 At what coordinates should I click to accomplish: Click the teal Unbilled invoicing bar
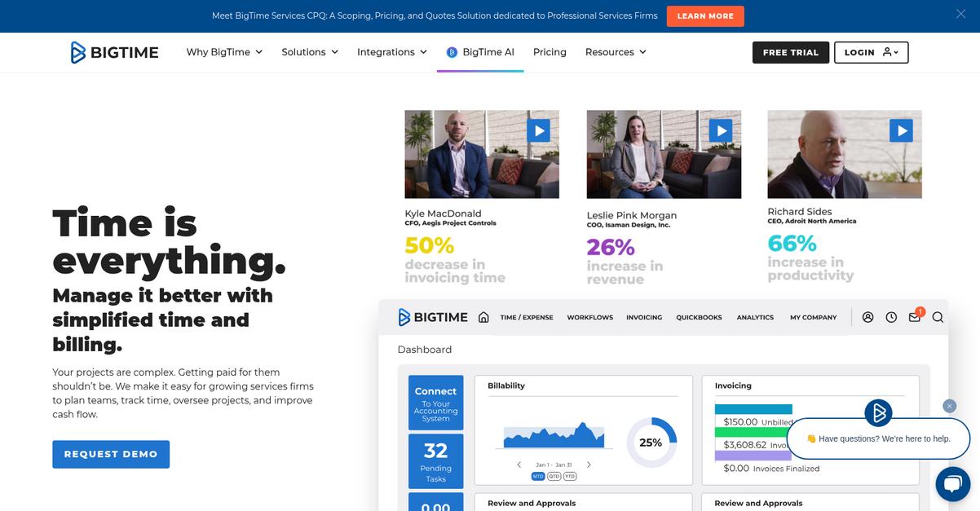(x=753, y=410)
